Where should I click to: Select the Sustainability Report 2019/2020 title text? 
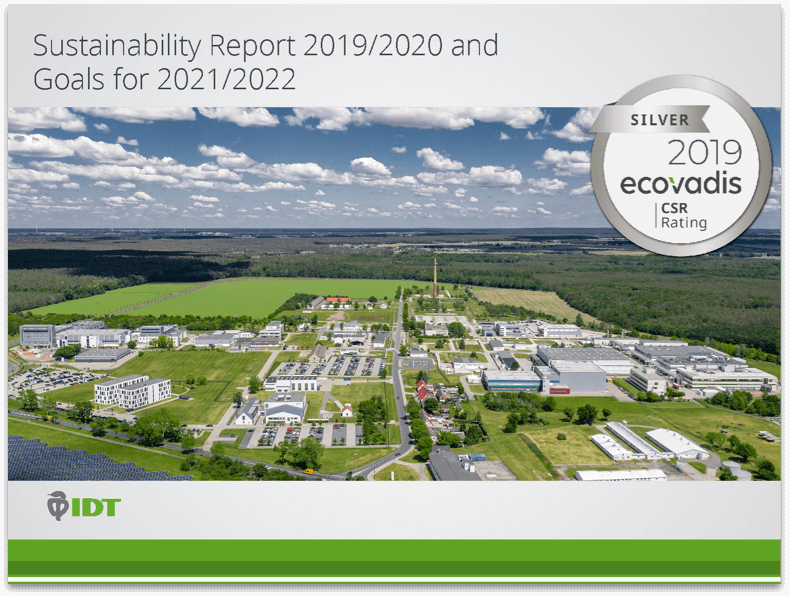(266, 61)
